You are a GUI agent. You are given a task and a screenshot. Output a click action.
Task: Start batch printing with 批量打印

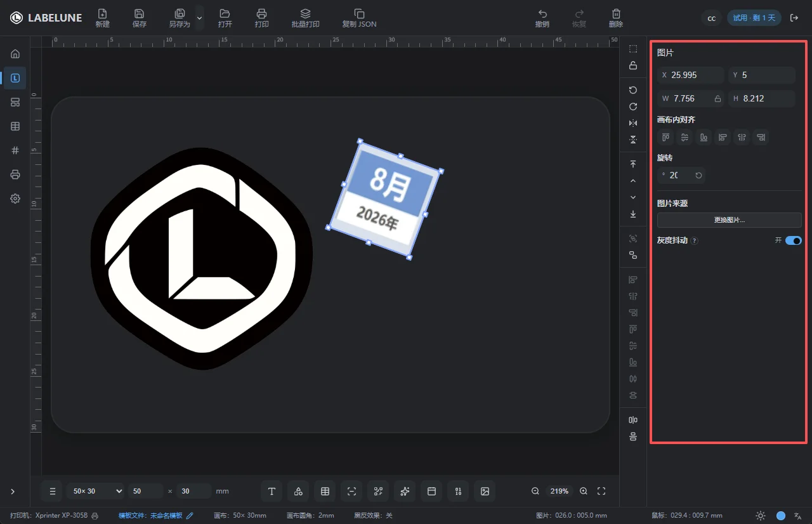point(305,18)
